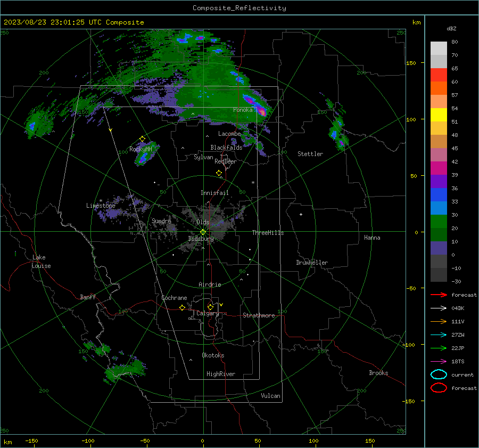
Task: Click the HighRiver city label
Action: [221, 374]
